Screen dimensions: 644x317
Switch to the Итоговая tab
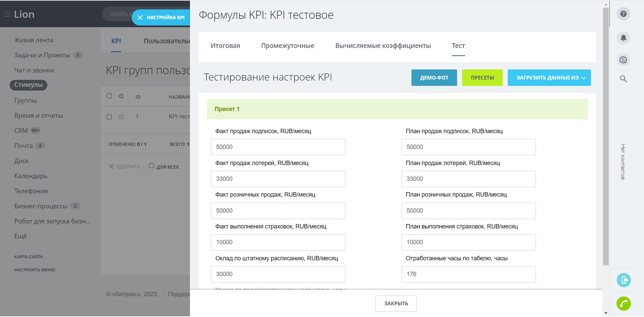[225, 46]
